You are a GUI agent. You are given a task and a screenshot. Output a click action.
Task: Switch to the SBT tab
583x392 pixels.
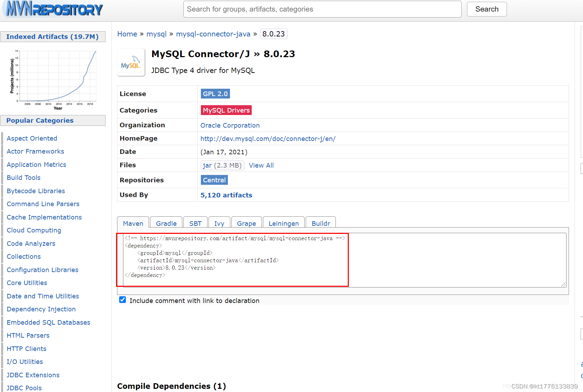coord(195,223)
